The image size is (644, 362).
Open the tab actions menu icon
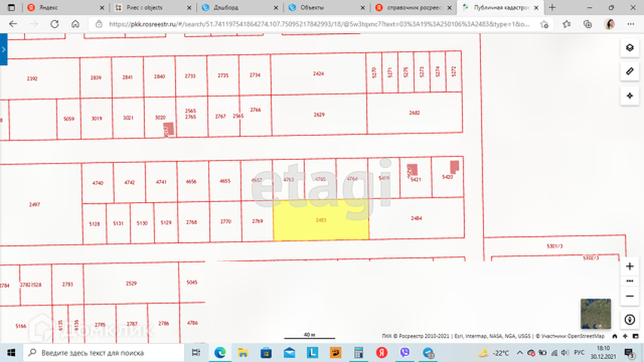click(x=11, y=8)
